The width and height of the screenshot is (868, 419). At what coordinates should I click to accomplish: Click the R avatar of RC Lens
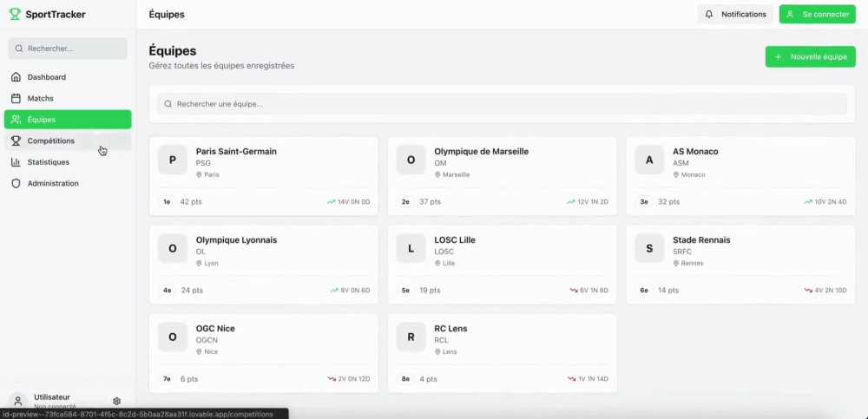pos(411,337)
